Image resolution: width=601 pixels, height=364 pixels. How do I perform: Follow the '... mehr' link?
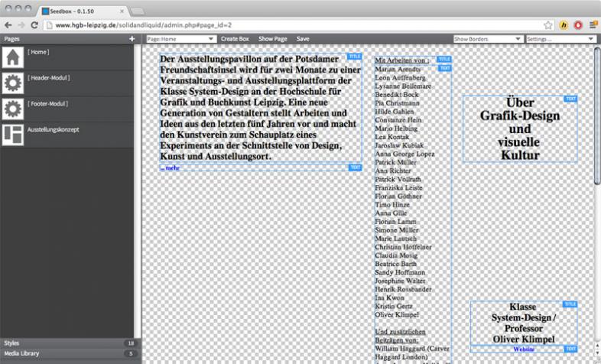pos(170,167)
